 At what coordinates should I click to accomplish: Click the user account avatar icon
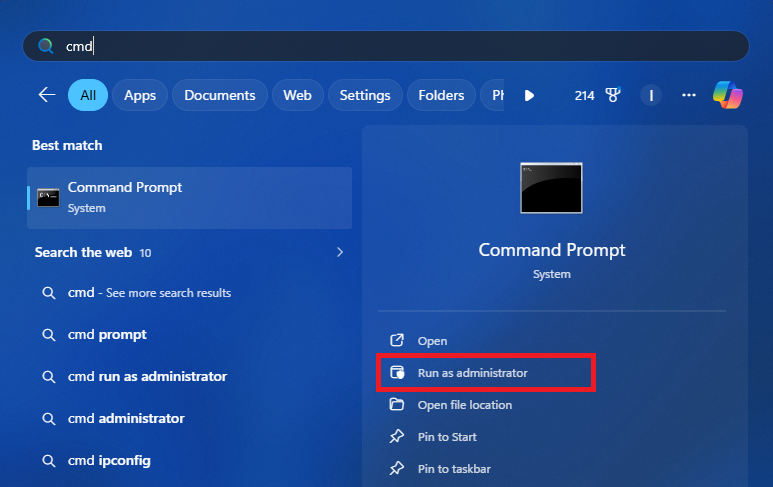(652, 95)
